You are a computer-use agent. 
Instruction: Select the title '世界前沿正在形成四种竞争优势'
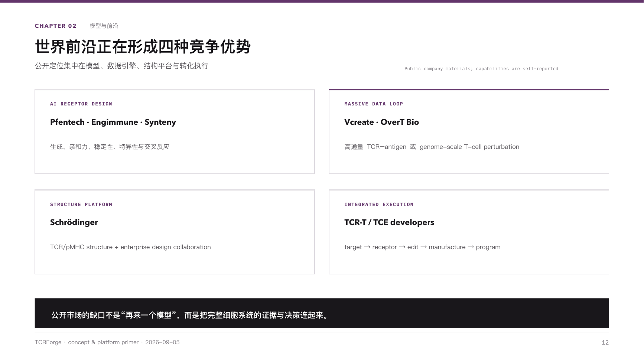(143, 47)
